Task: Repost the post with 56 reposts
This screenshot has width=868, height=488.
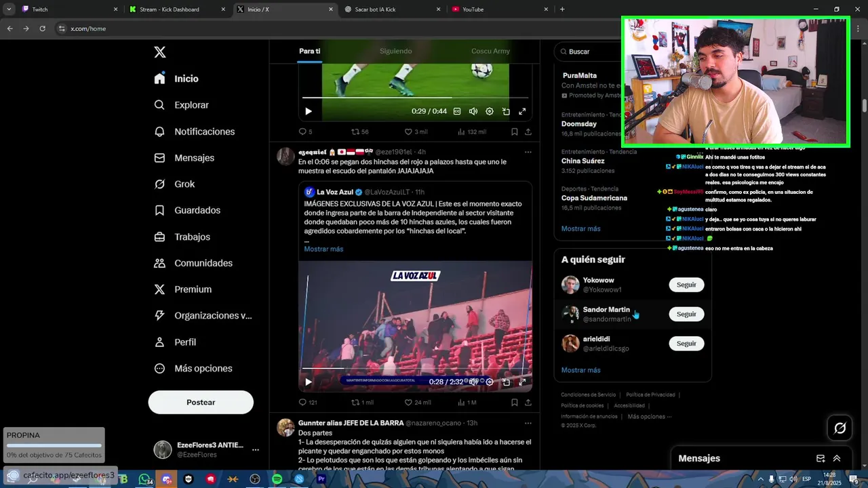Action: click(x=359, y=131)
